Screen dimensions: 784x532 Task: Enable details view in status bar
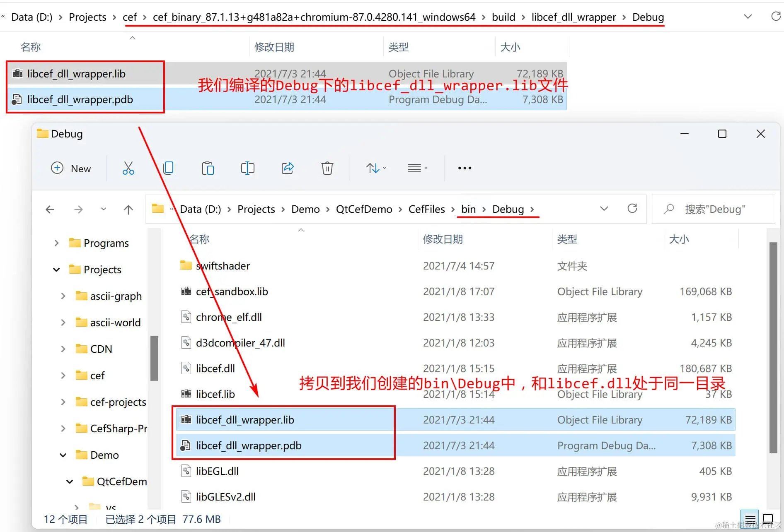750,519
